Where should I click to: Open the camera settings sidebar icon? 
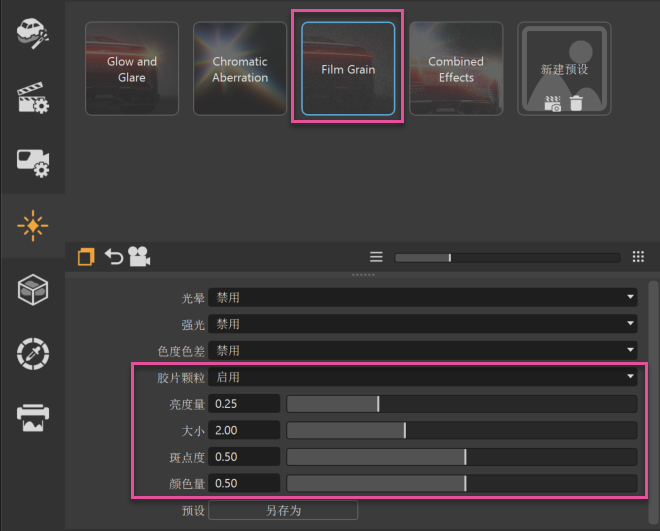(x=33, y=163)
